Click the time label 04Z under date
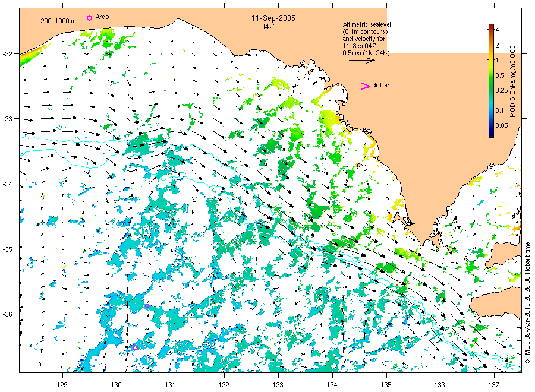Screen dimensions: 535x392 pos(267,27)
